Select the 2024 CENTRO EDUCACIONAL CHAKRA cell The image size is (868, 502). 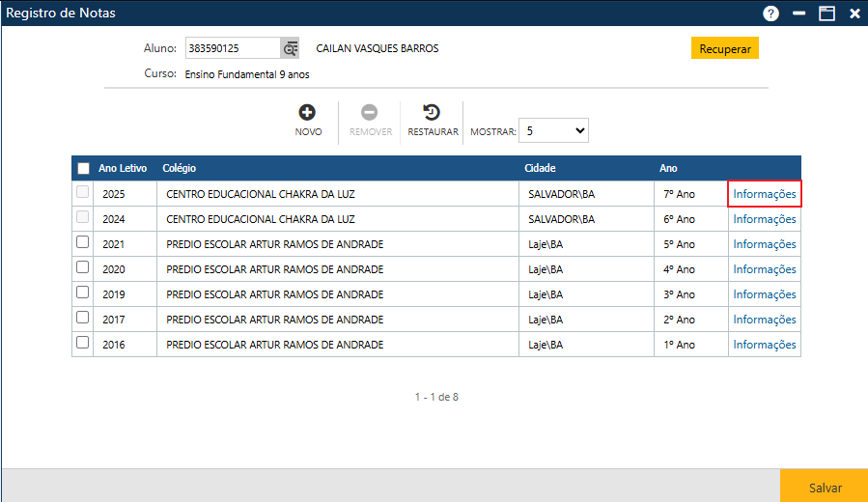pos(338,219)
